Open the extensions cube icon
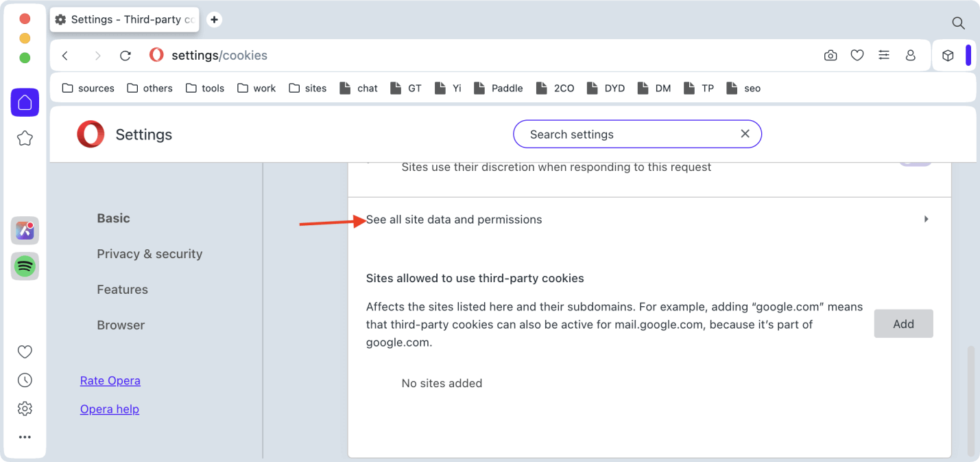The width and height of the screenshot is (980, 462). [x=948, y=56]
